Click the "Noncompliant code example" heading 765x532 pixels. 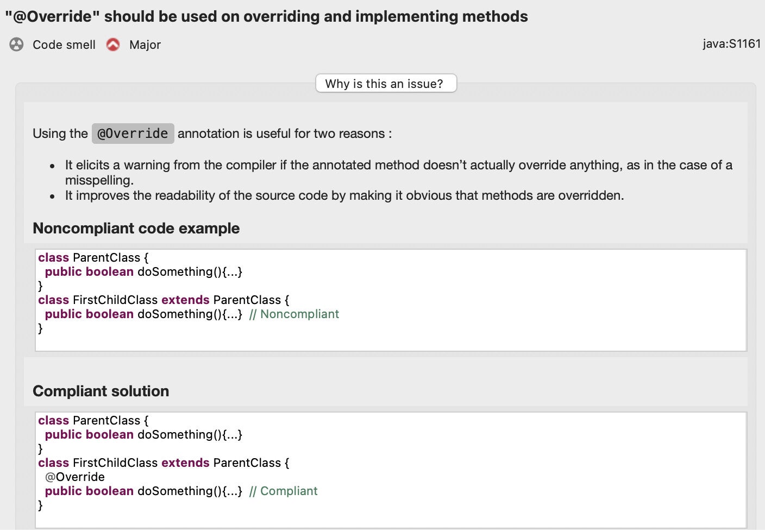(136, 228)
